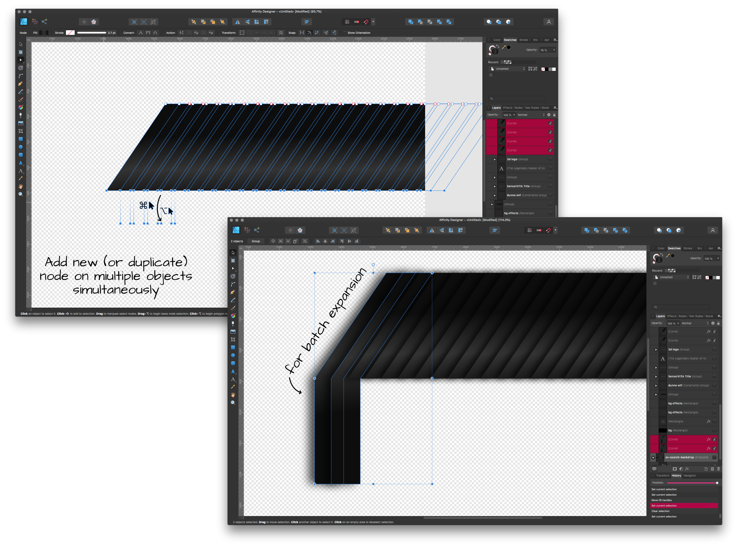Switch to the Effects tab
Viewport: 756px width, 555px height.
point(507,108)
